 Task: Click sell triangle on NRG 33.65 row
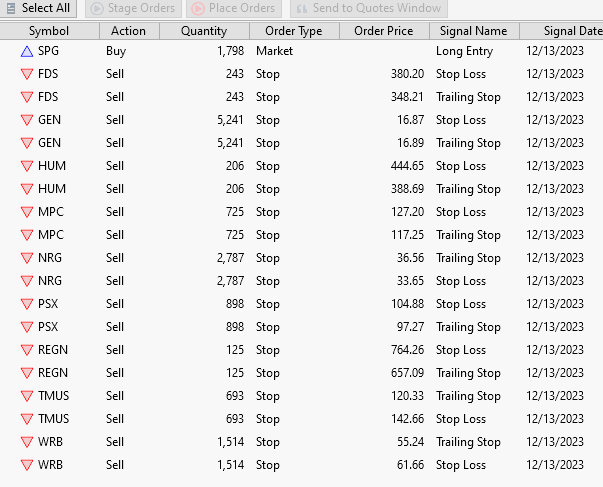(x=27, y=281)
